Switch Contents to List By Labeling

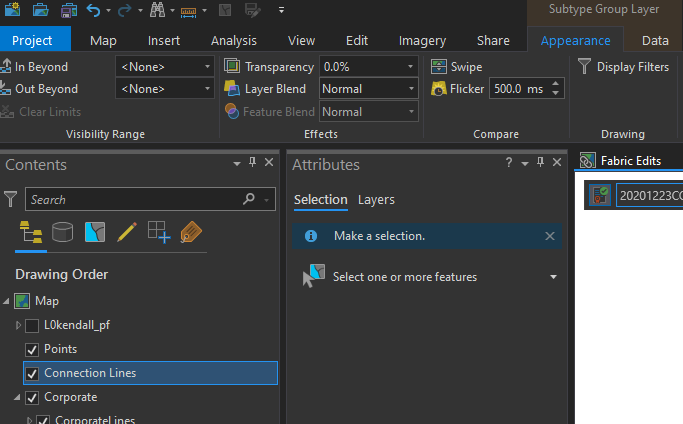190,232
